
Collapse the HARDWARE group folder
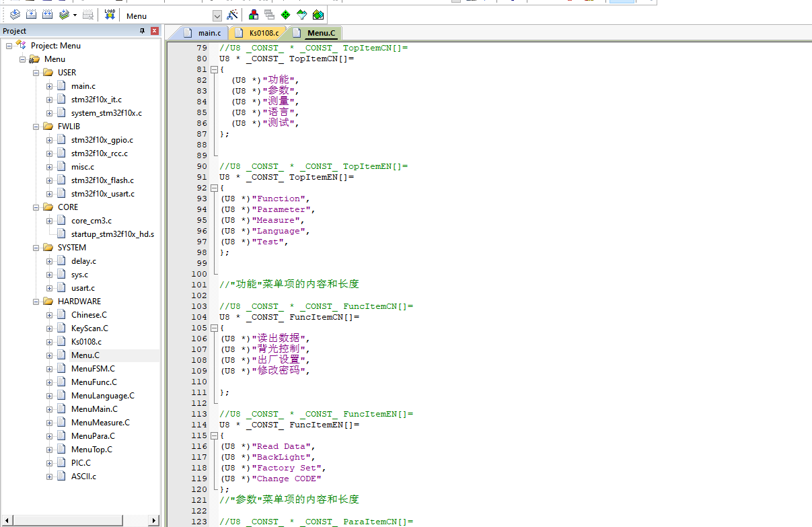click(36, 302)
